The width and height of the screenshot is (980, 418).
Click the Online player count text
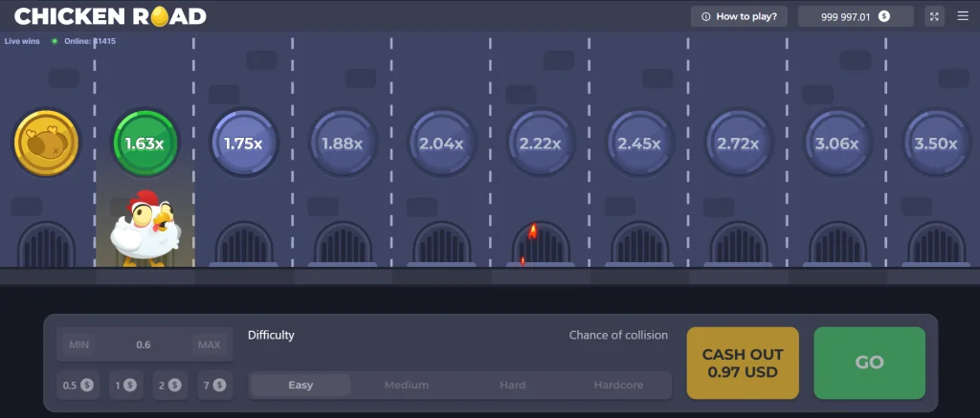(90, 41)
